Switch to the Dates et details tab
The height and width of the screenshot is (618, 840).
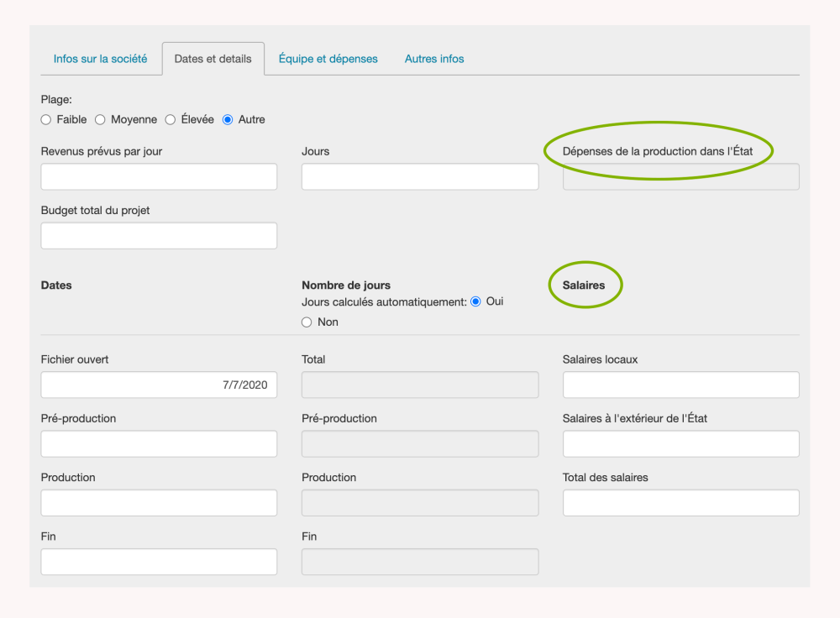click(x=213, y=59)
